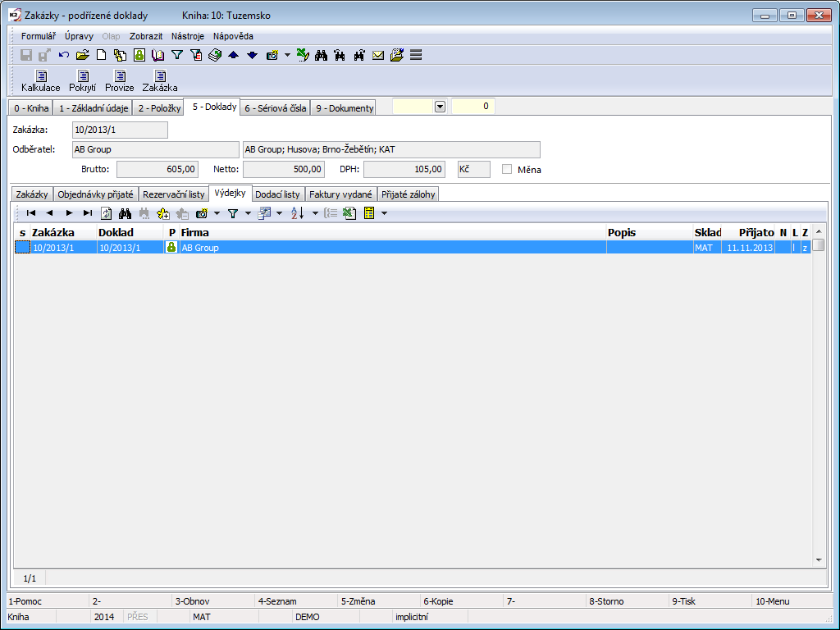Click the refresh page icon in the grid toolbar
The height and width of the screenshot is (630, 840).
[x=106, y=213]
